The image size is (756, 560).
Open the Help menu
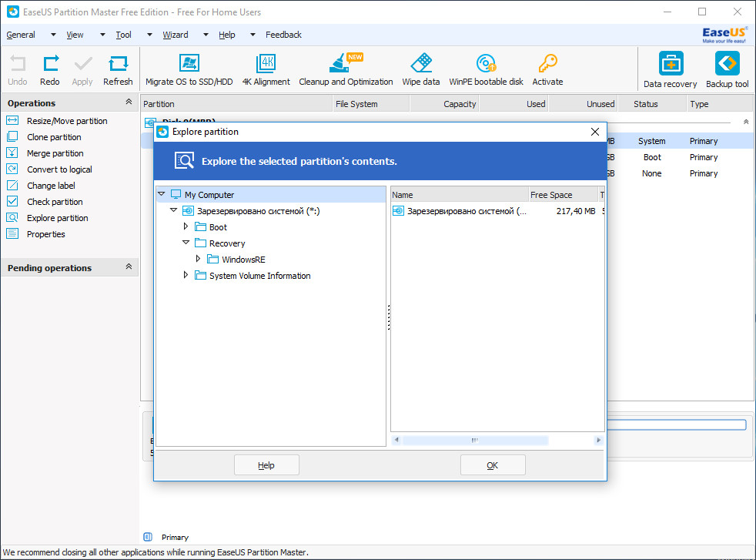click(226, 35)
